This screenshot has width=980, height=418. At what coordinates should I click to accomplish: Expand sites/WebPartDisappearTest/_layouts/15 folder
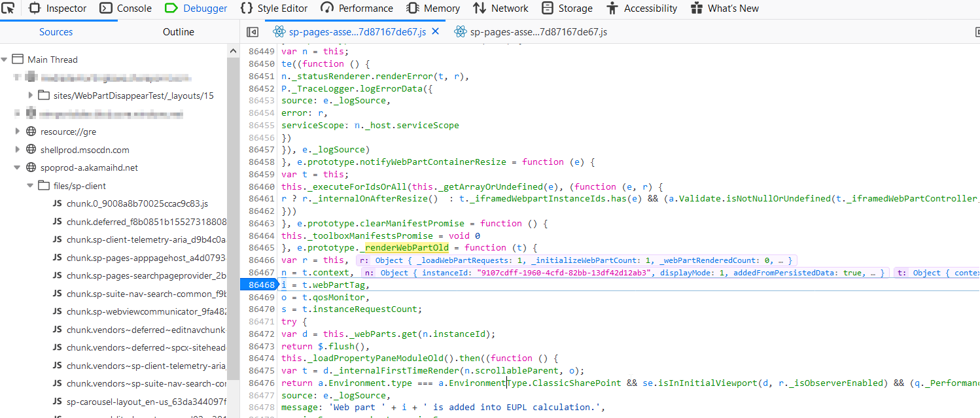point(31,96)
